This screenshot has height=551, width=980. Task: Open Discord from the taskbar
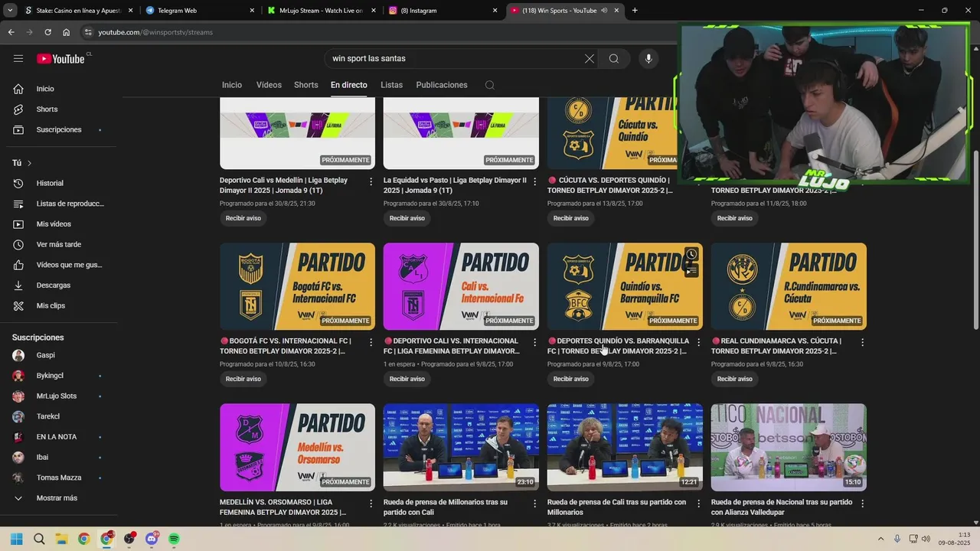152,539
